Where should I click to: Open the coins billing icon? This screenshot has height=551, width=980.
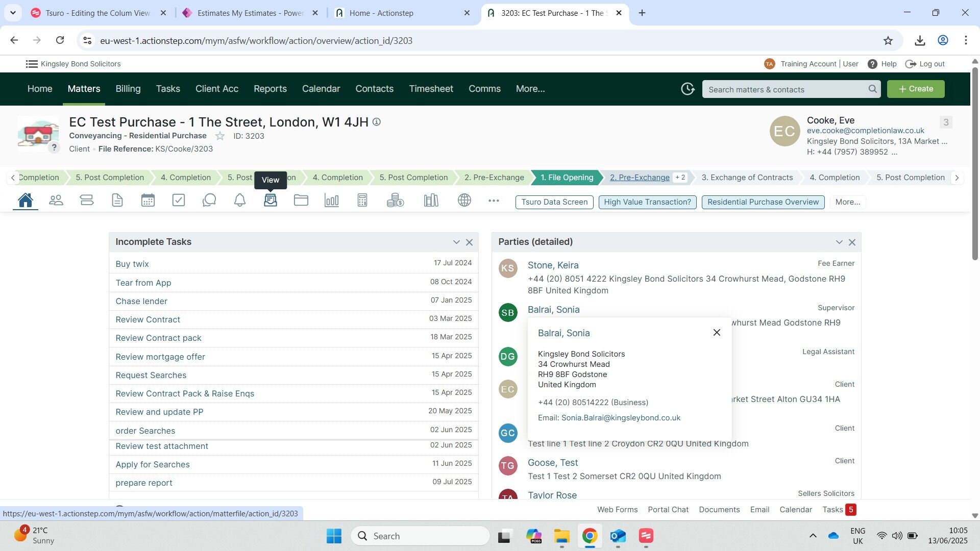pos(395,201)
